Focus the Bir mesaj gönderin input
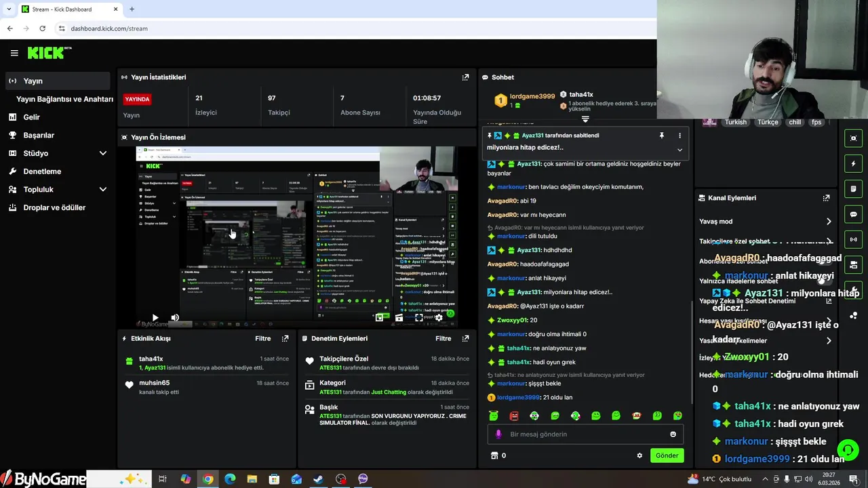The width and height of the screenshot is (868, 488). click(585, 434)
